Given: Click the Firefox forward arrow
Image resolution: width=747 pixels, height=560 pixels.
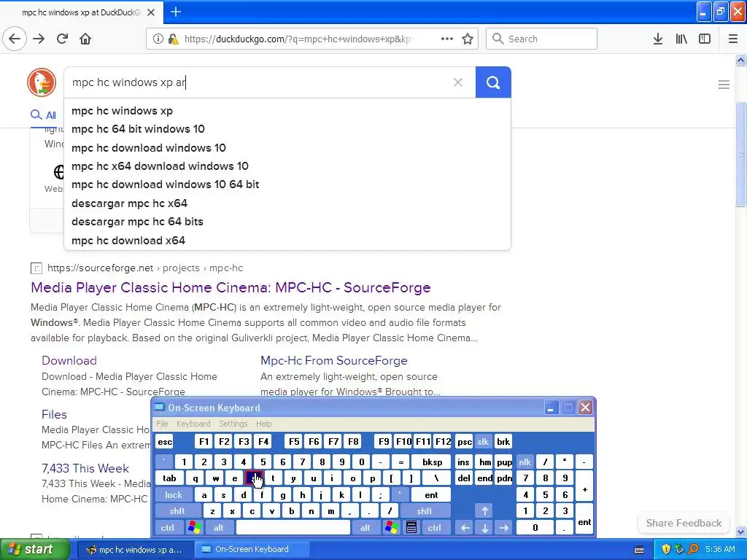Looking at the screenshot, I should tap(39, 39).
